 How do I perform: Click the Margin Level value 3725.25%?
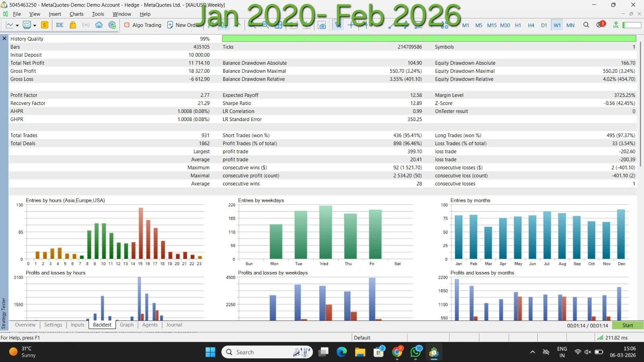tap(625, 95)
